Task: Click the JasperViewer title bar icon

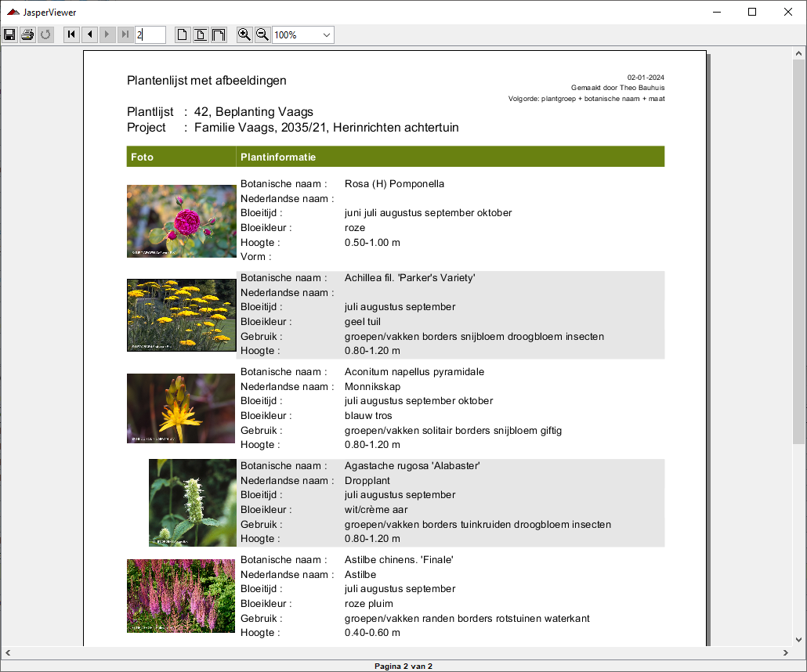Action: pyautogui.click(x=13, y=12)
